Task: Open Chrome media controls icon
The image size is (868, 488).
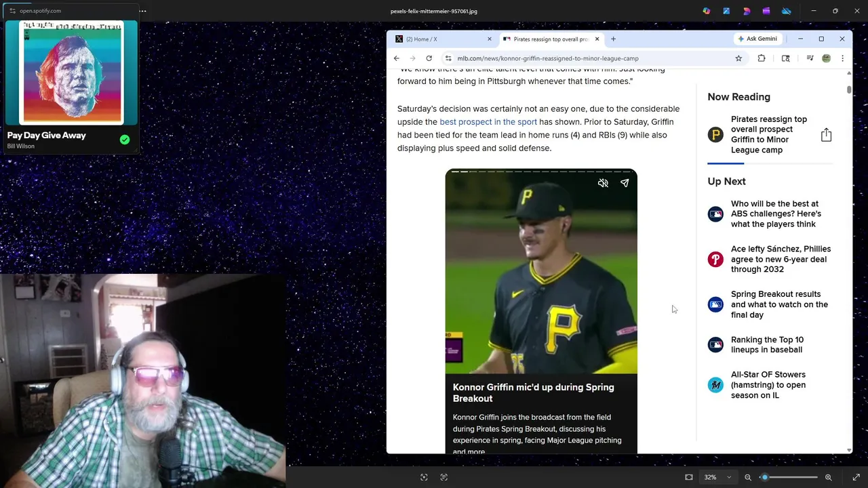Action: pyautogui.click(x=810, y=58)
